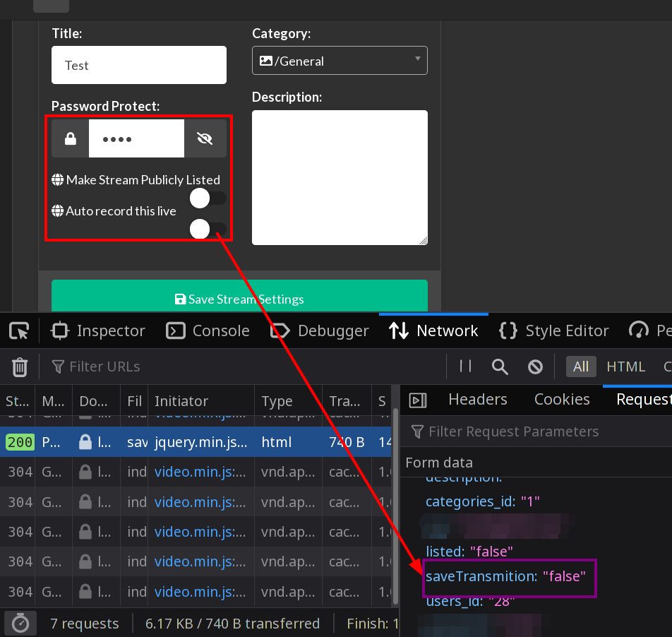
Task: Filter requests to HTML only
Action: pos(625,367)
